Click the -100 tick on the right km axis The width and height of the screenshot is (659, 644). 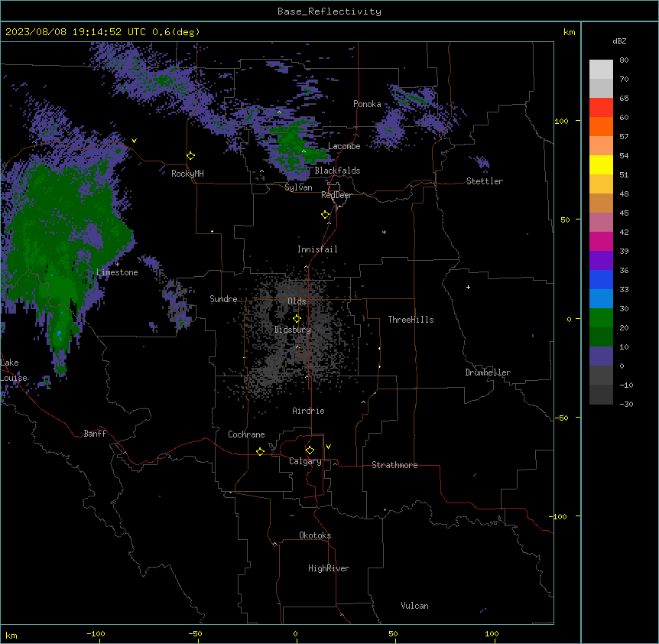[x=559, y=516]
